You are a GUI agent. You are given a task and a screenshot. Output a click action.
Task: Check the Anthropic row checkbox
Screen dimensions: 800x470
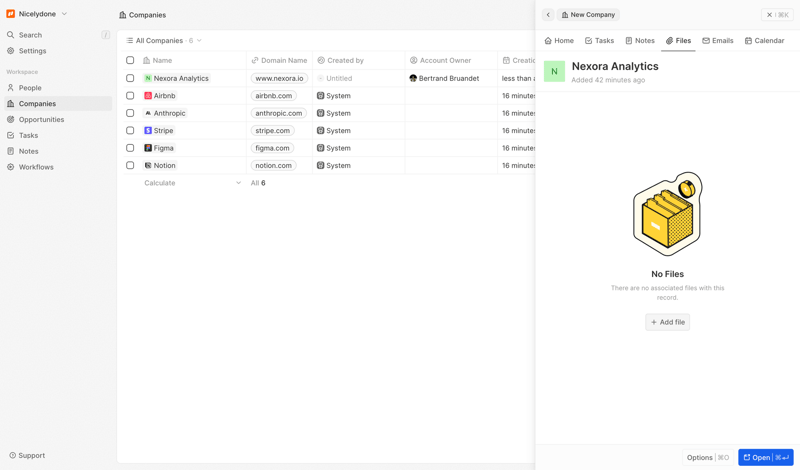coord(130,113)
